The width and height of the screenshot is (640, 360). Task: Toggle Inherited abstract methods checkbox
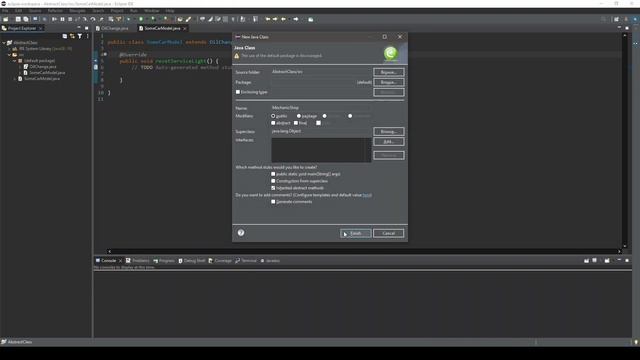[273, 188]
